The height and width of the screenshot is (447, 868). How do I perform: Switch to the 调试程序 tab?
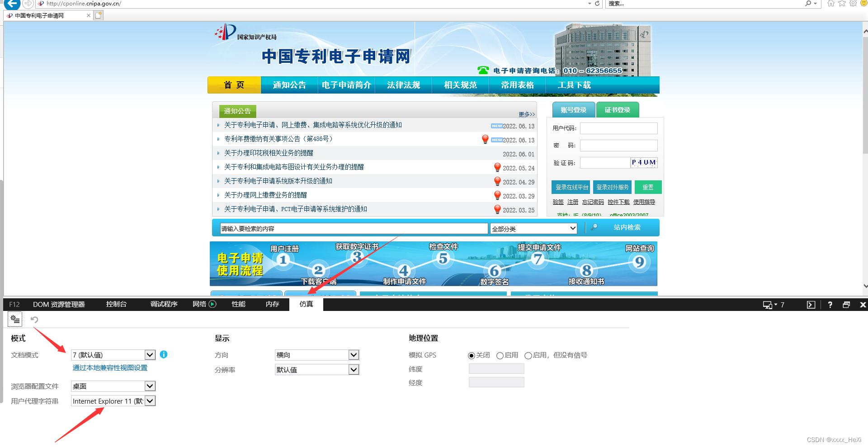tap(164, 305)
